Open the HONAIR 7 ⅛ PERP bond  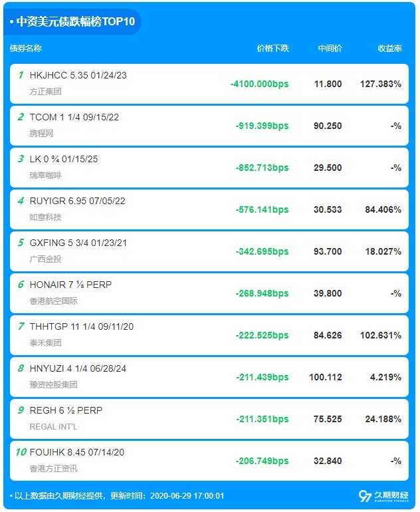(x=70, y=285)
